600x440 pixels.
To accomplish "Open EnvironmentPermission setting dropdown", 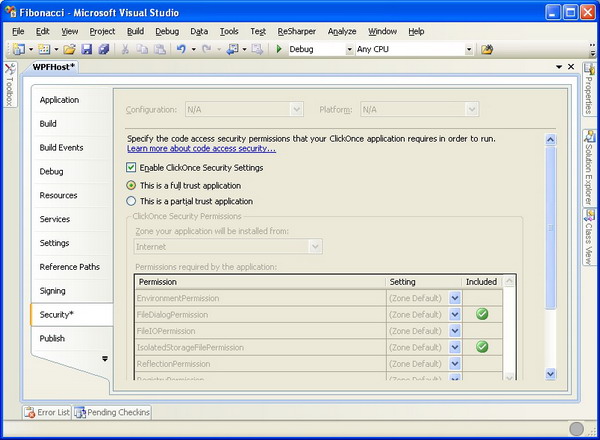I will 455,298.
